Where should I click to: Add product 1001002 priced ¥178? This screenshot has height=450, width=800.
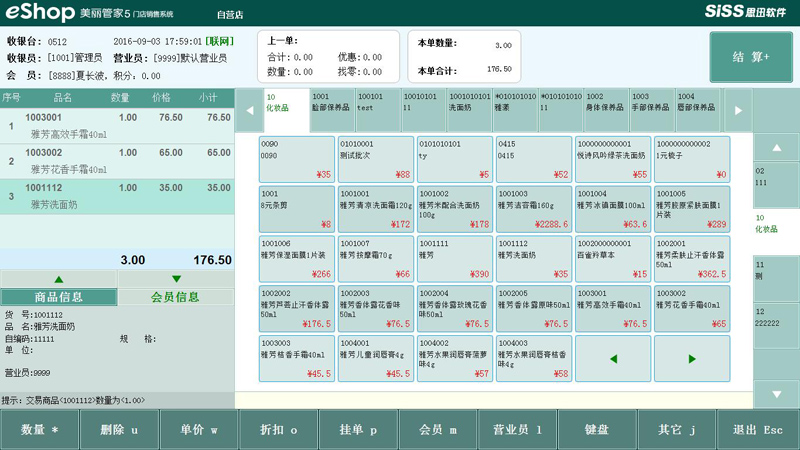(x=455, y=209)
